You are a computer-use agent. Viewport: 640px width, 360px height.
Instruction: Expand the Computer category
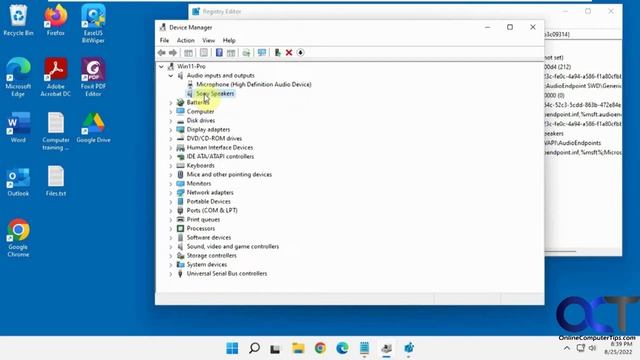tap(171, 111)
